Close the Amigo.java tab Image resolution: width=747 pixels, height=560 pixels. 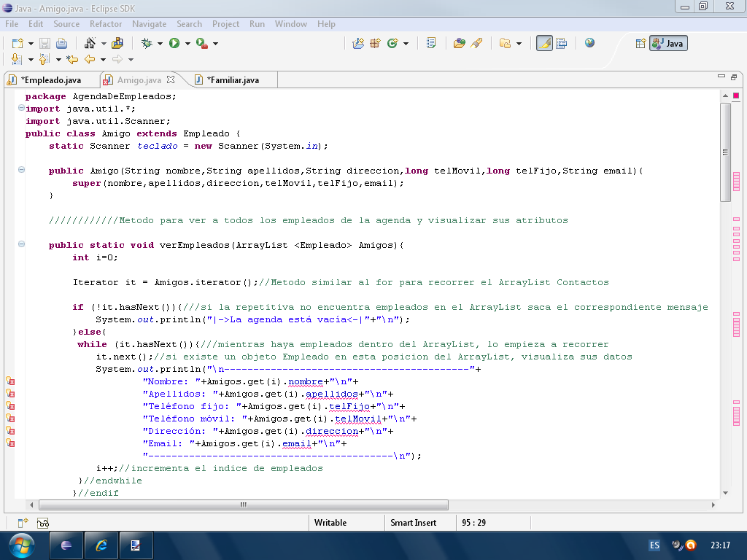(171, 79)
